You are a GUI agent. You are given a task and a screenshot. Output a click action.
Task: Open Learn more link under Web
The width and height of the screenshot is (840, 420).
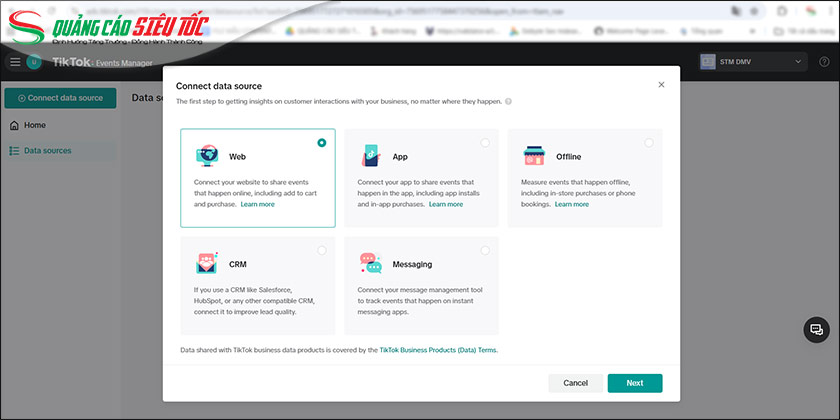[257, 204]
